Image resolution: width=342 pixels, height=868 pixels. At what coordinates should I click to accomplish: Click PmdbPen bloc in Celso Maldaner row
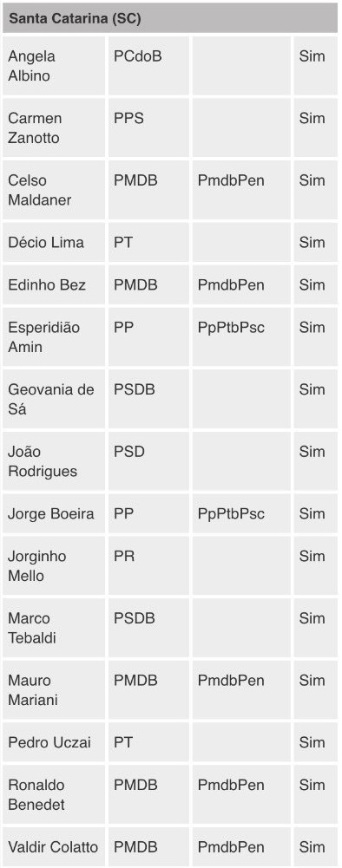[x=231, y=181]
